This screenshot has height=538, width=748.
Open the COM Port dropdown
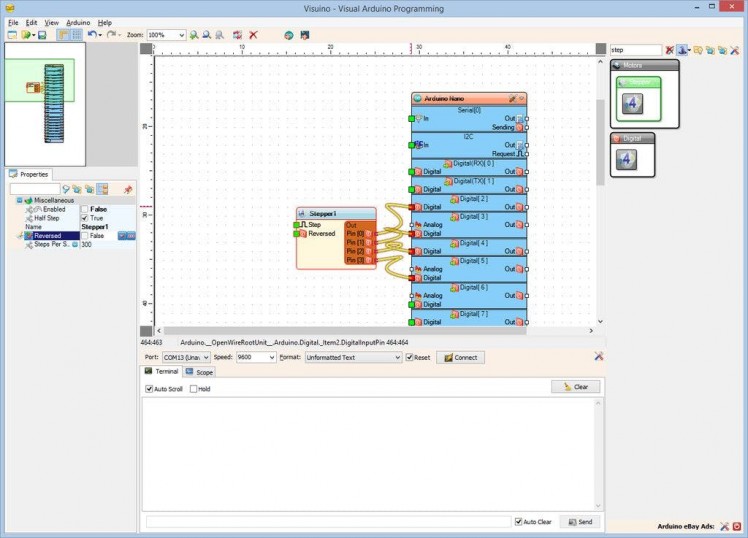point(205,357)
